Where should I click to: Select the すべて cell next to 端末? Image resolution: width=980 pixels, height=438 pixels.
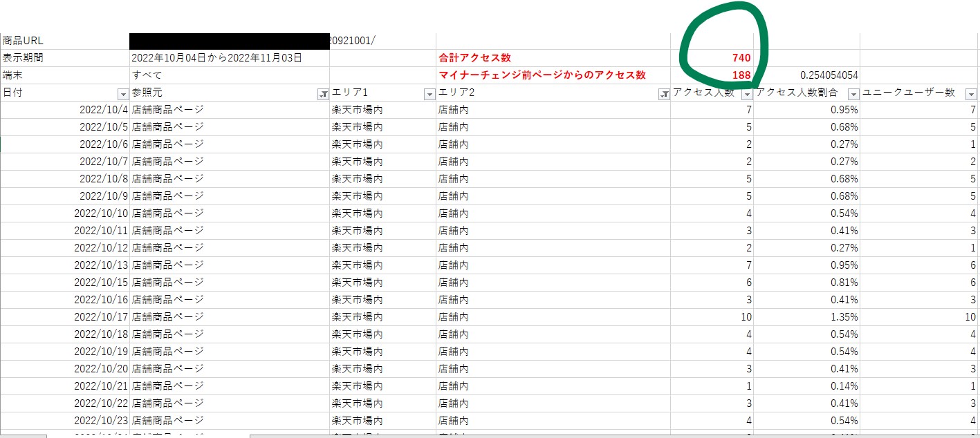(229, 75)
